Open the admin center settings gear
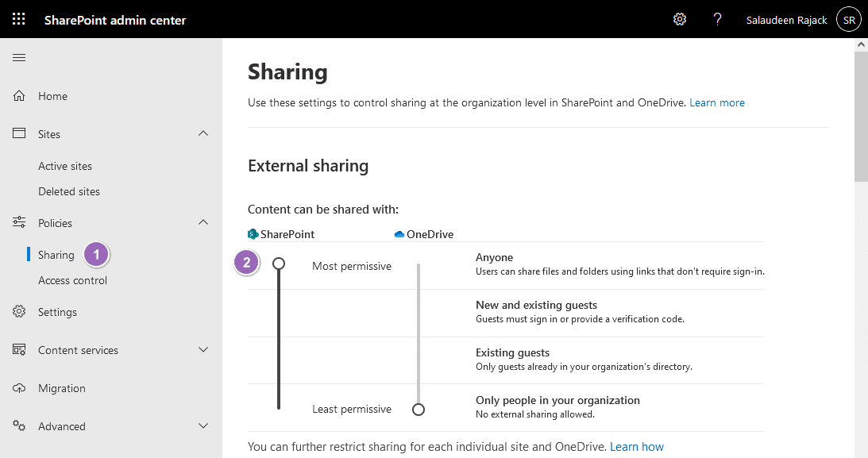 click(x=679, y=18)
